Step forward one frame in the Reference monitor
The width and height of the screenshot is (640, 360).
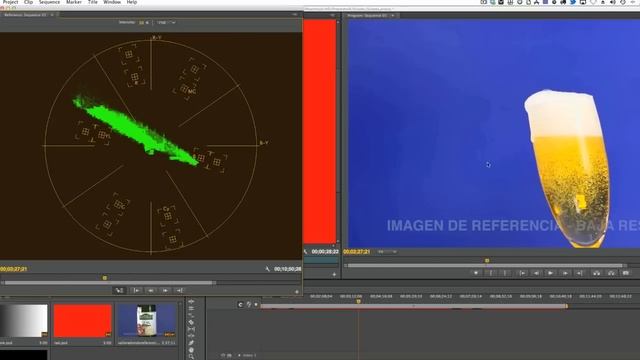click(x=165, y=291)
